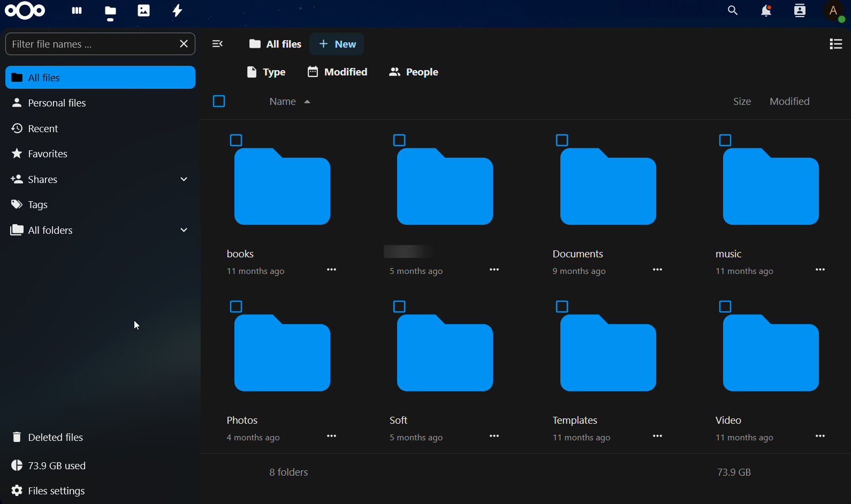Expand the All folders tree
This screenshot has height=504, width=851.
[x=184, y=230]
